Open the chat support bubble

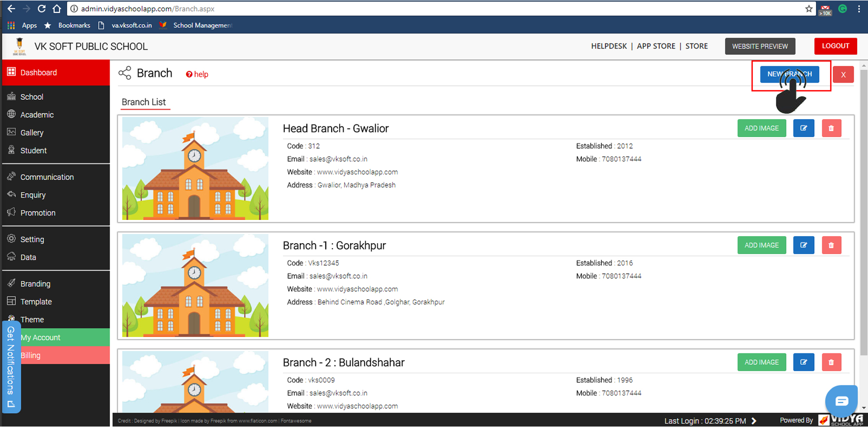(842, 401)
